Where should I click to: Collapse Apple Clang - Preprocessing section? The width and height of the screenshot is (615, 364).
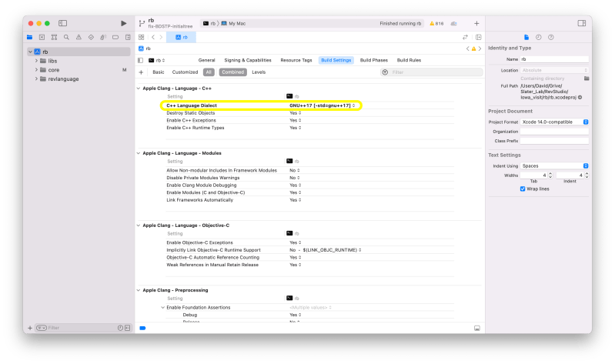click(x=139, y=290)
